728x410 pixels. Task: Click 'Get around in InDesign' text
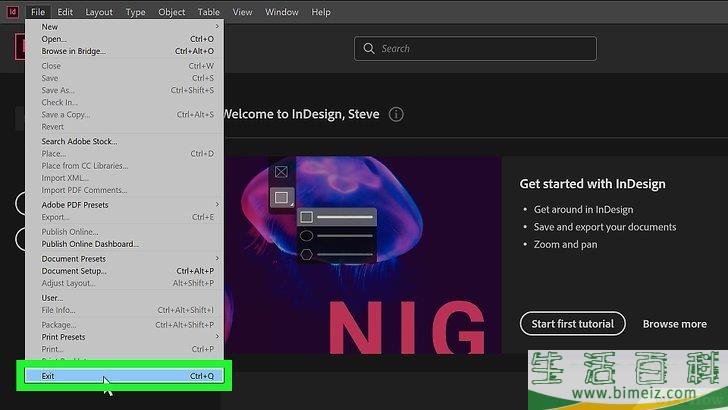pos(583,209)
